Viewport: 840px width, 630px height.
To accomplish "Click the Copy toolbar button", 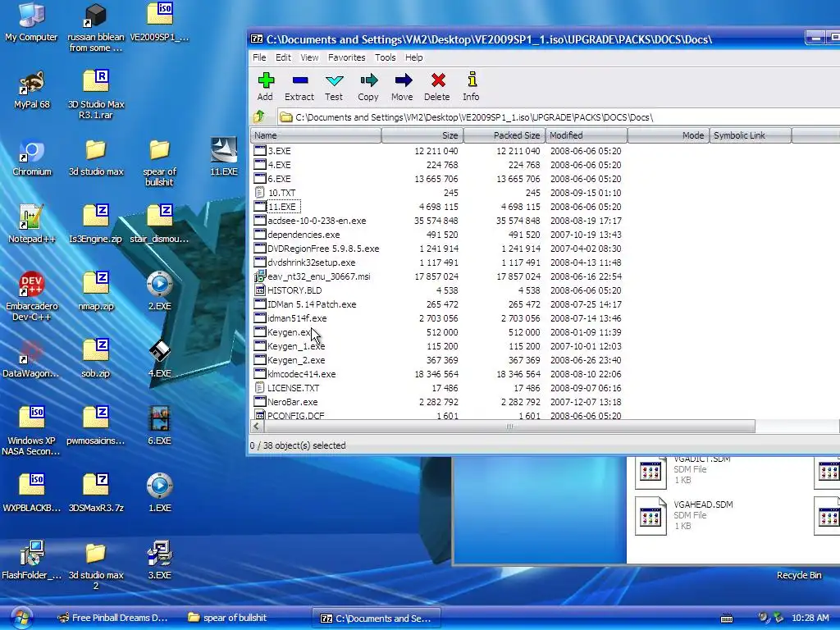I will tap(368, 87).
